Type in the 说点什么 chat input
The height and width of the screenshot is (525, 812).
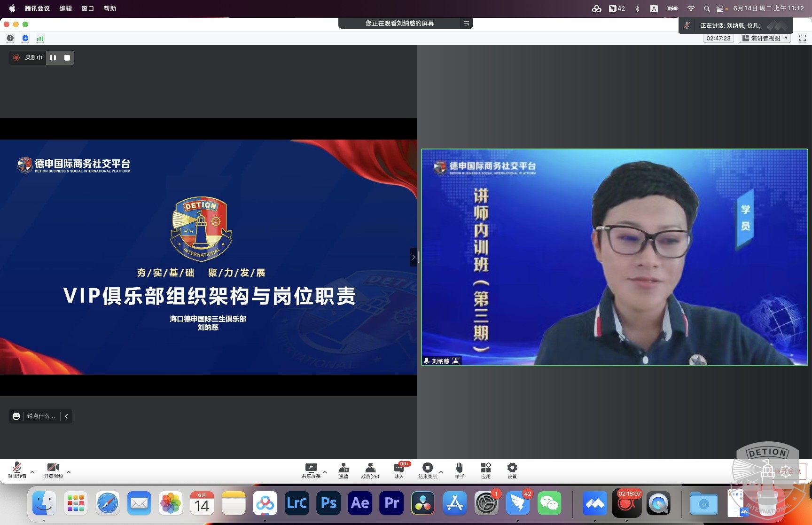point(41,416)
